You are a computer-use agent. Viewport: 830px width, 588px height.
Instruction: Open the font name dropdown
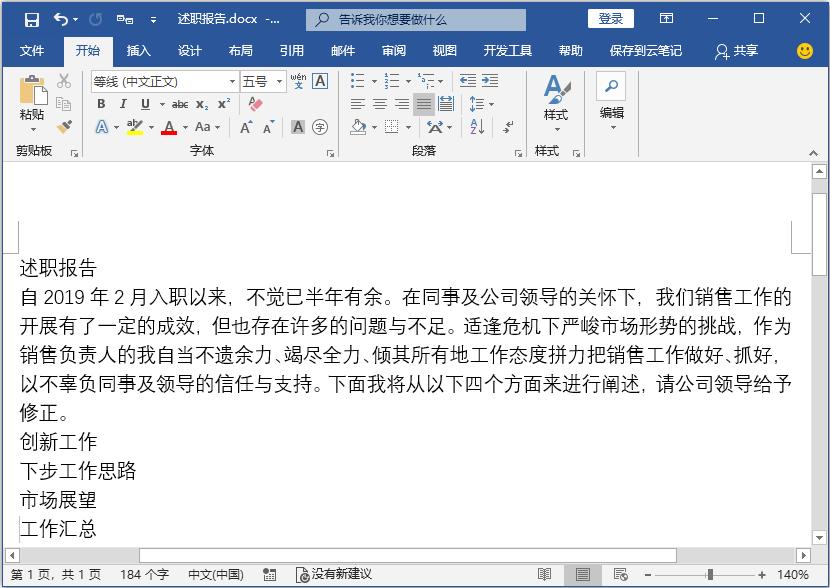[232, 81]
